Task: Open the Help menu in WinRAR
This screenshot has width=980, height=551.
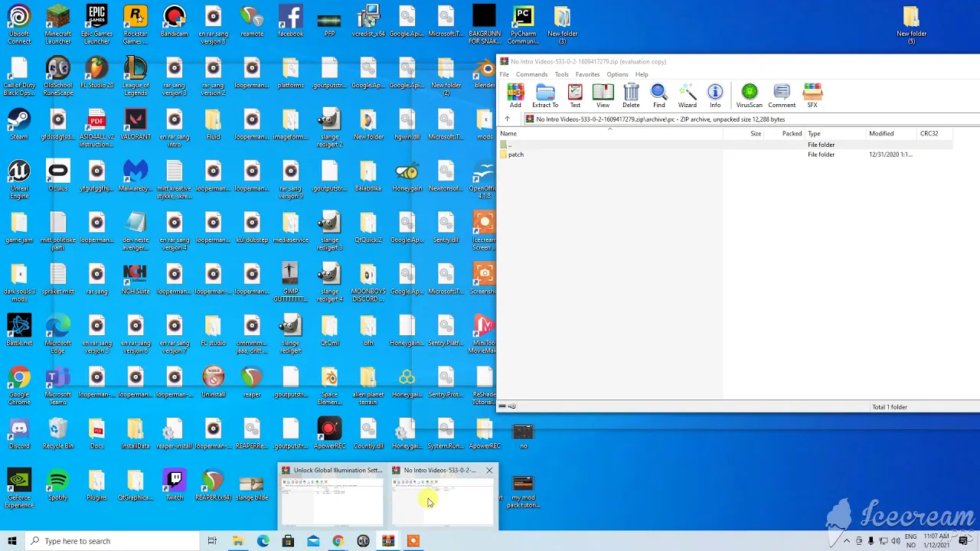Action: coord(642,74)
